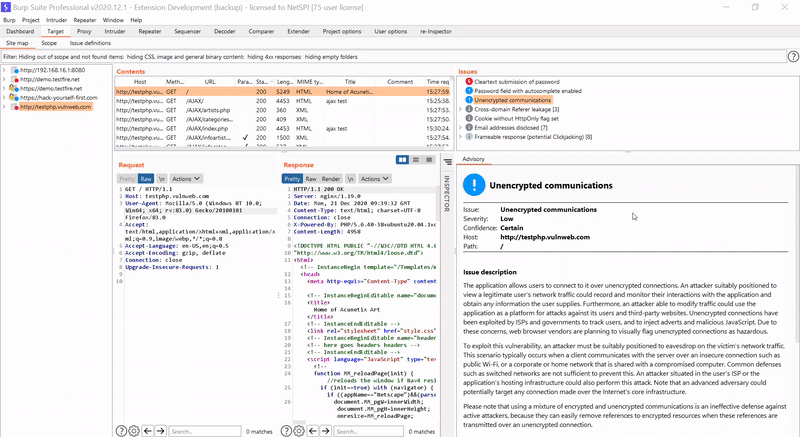This screenshot has height=437, width=800.
Task: Click the large blue advisory exclamation icon
Action: 474,185
